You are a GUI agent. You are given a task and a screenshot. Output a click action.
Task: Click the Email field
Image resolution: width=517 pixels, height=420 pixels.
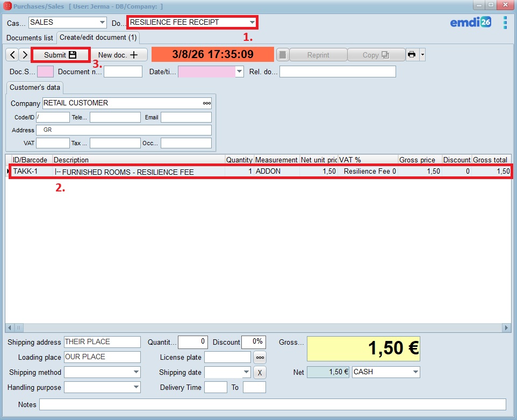[x=186, y=117]
